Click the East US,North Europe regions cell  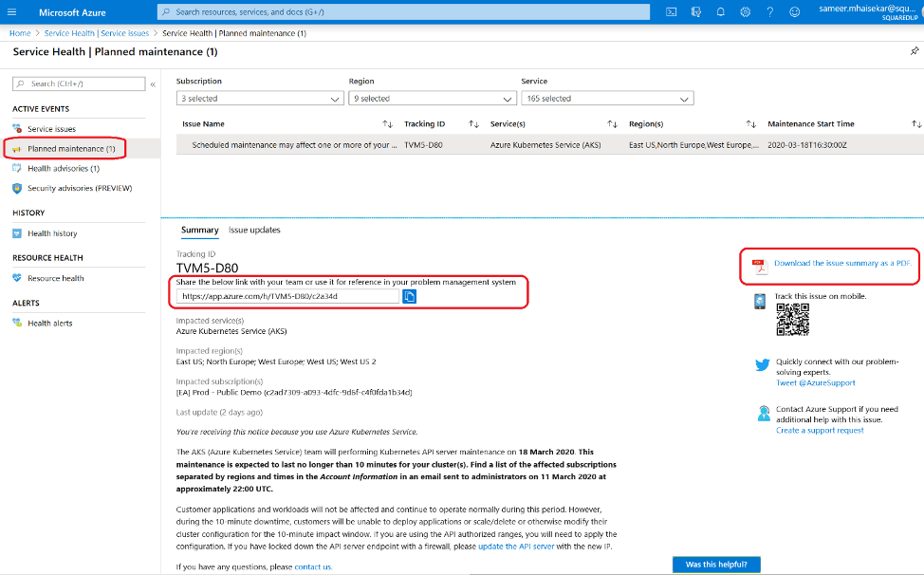[693, 145]
